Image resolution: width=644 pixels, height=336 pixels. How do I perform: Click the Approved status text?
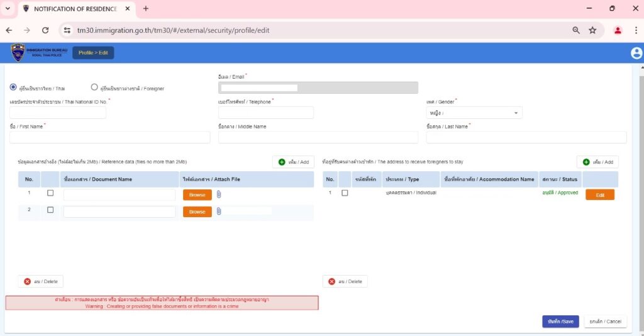(x=560, y=193)
